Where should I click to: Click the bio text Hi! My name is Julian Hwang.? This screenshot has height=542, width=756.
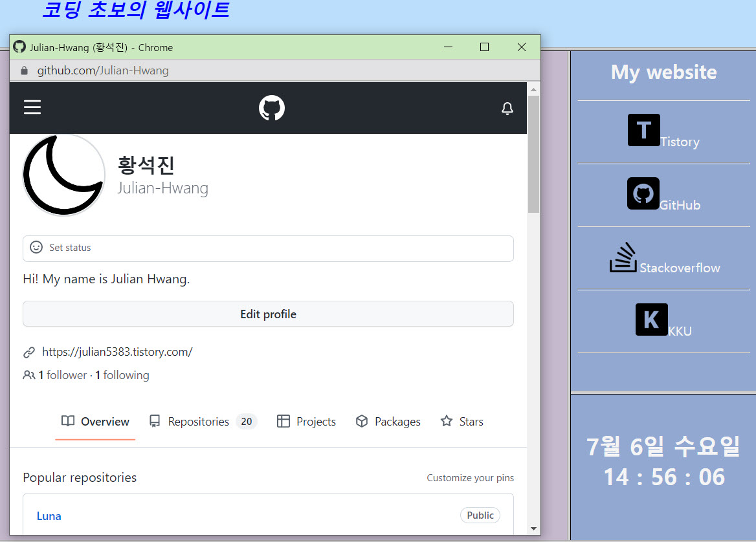[106, 279]
